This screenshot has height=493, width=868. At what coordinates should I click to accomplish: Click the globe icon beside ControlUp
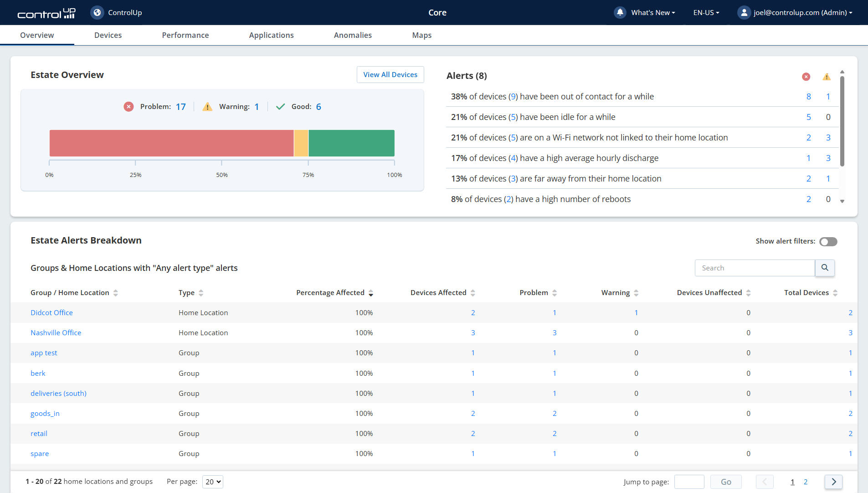(97, 13)
